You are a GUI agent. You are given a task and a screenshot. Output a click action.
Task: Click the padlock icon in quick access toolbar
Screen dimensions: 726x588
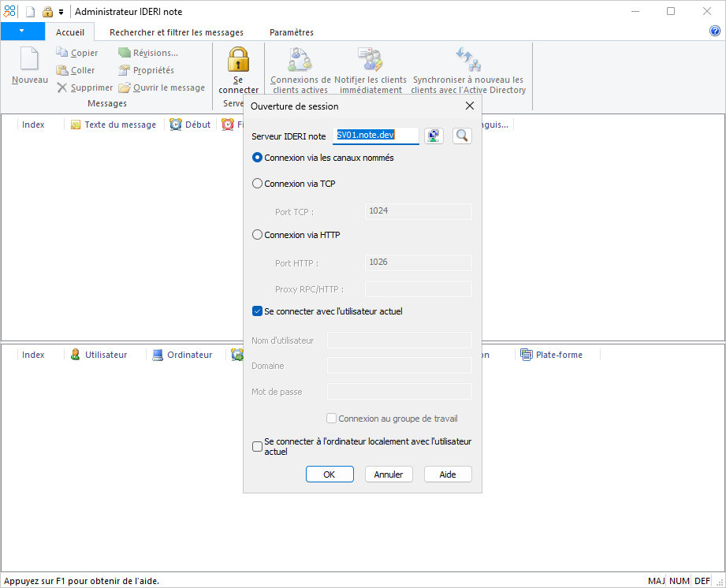[47, 12]
